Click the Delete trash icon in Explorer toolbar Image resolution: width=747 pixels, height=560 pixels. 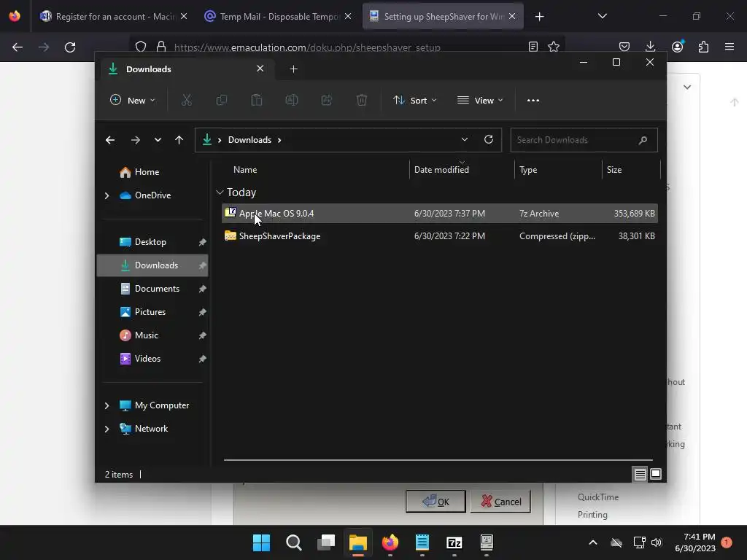(x=362, y=100)
